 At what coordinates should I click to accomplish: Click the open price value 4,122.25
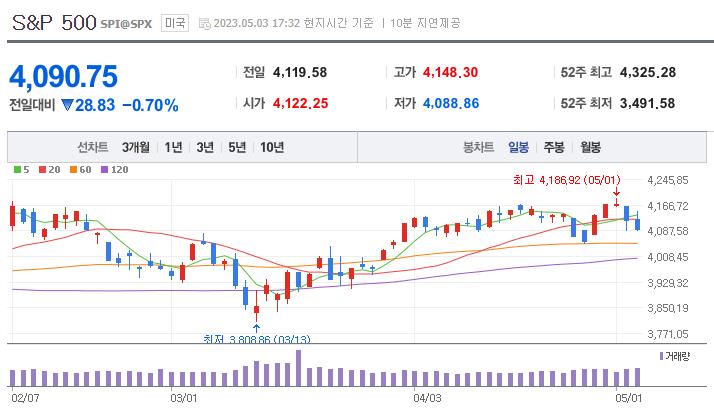300,103
